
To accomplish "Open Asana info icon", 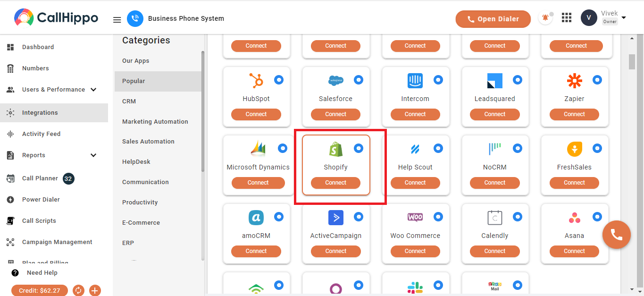I will click(597, 217).
